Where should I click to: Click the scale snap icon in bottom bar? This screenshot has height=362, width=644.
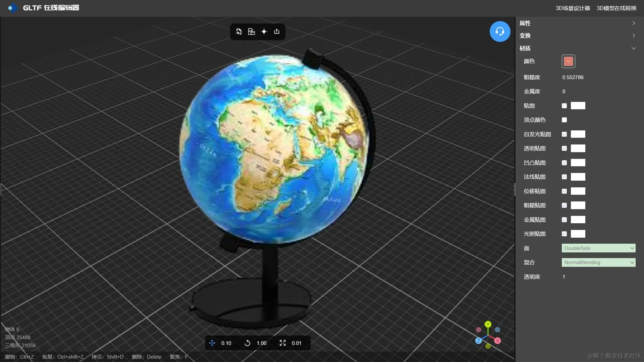282,343
